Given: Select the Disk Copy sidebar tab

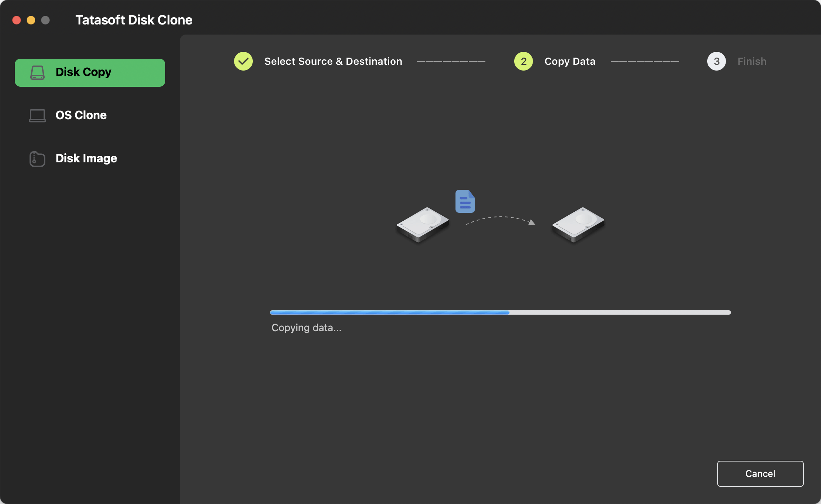Looking at the screenshot, I should point(90,72).
